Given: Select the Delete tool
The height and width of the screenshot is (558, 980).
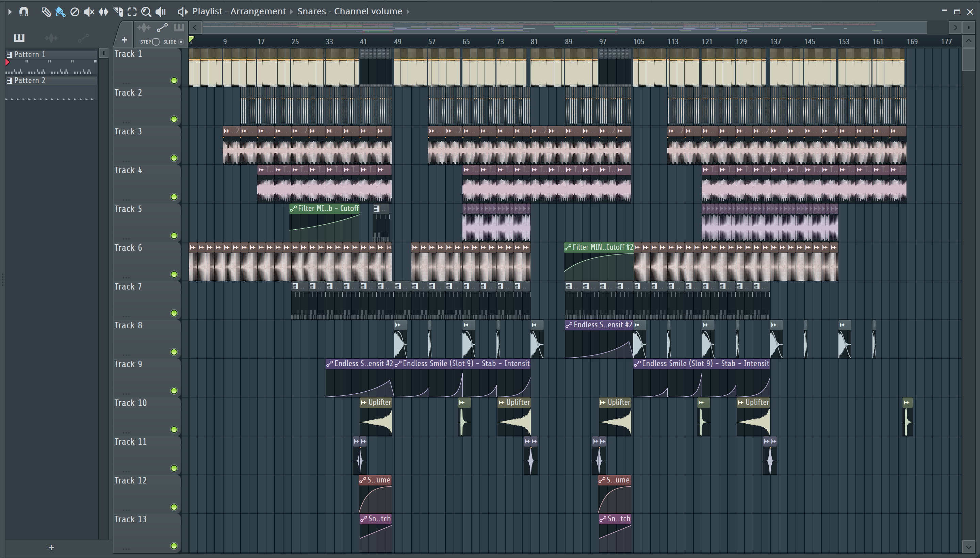Looking at the screenshot, I should pos(75,12).
